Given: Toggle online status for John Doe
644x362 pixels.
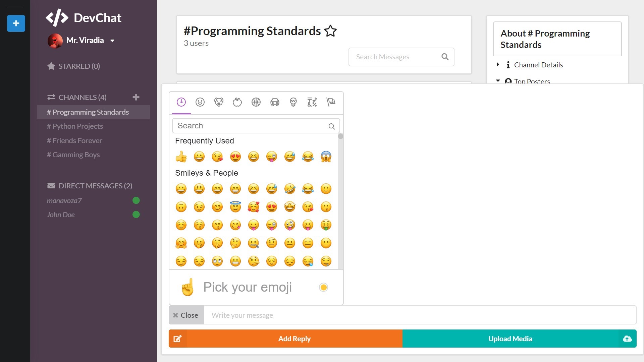Looking at the screenshot, I should [x=136, y=215].
